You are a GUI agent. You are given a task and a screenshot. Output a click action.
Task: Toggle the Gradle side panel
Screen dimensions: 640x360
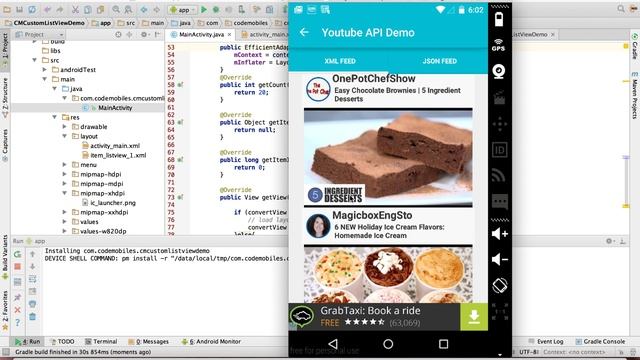point(635,47)
